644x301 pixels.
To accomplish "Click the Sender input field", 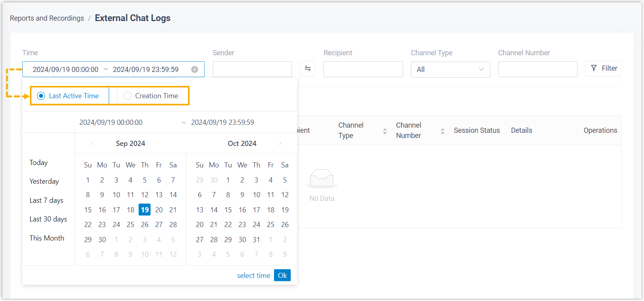I will point(252,70).
